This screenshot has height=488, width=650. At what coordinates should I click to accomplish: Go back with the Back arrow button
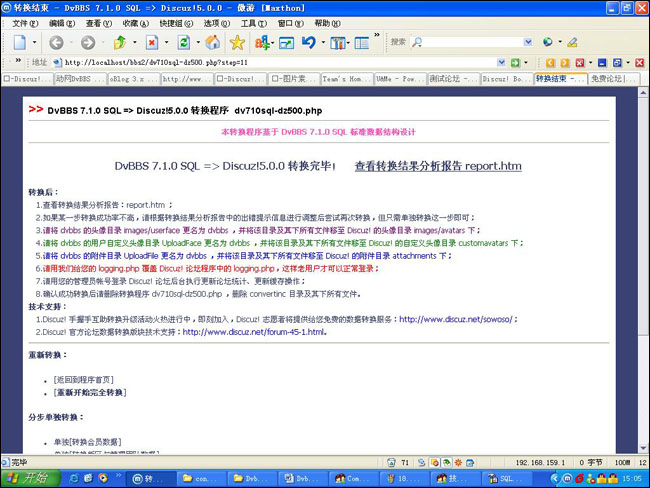point(56,42)
